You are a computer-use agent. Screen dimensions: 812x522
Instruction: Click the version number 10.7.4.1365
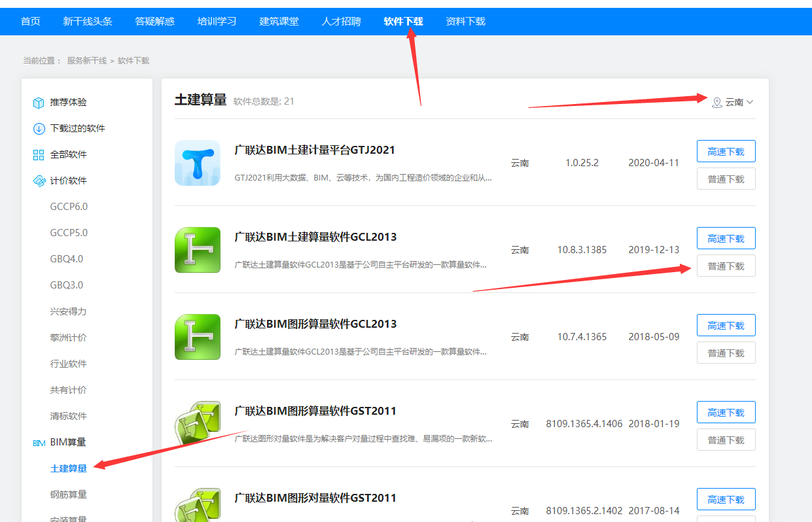582,337
